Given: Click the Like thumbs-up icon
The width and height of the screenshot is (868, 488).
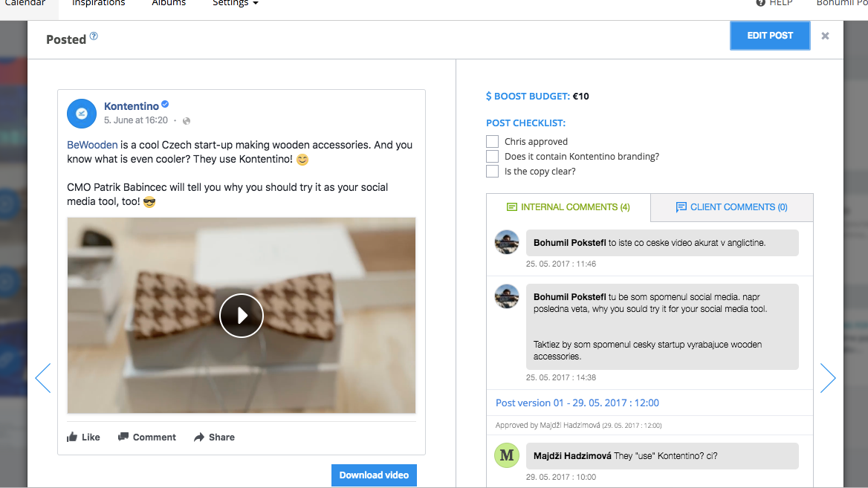Looking at the screenshot, I should click(x=72, y=437).
